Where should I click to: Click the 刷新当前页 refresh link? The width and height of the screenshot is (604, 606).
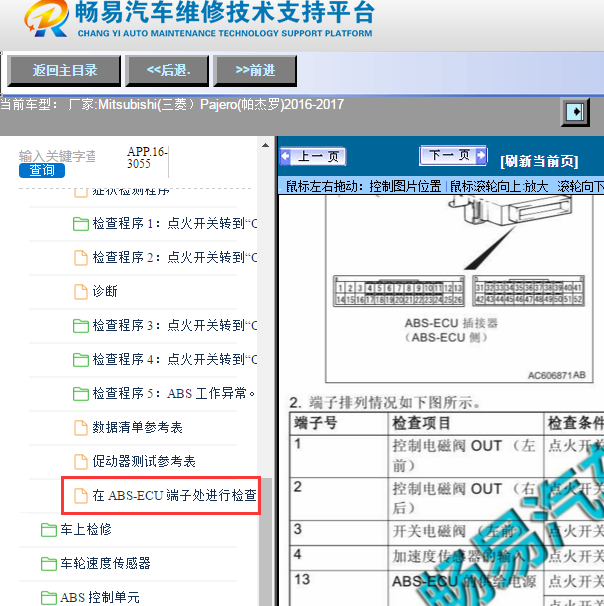click(x=539, y=161)
